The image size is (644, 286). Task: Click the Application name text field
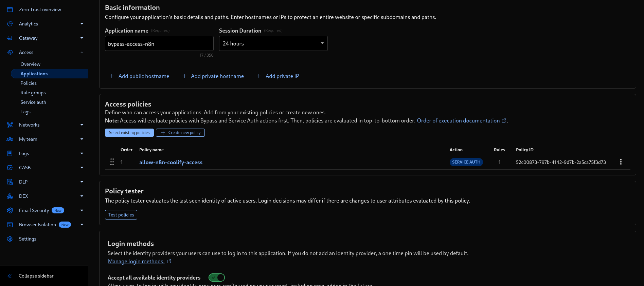coord(159,44)
